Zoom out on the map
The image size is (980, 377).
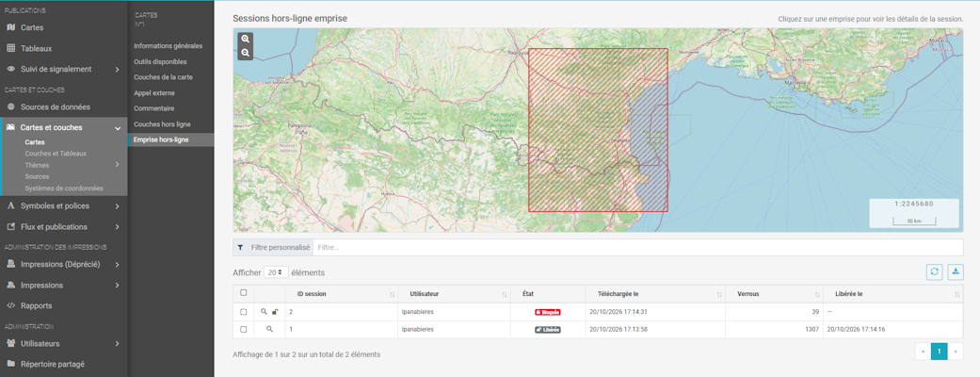(x=246, y=53)
